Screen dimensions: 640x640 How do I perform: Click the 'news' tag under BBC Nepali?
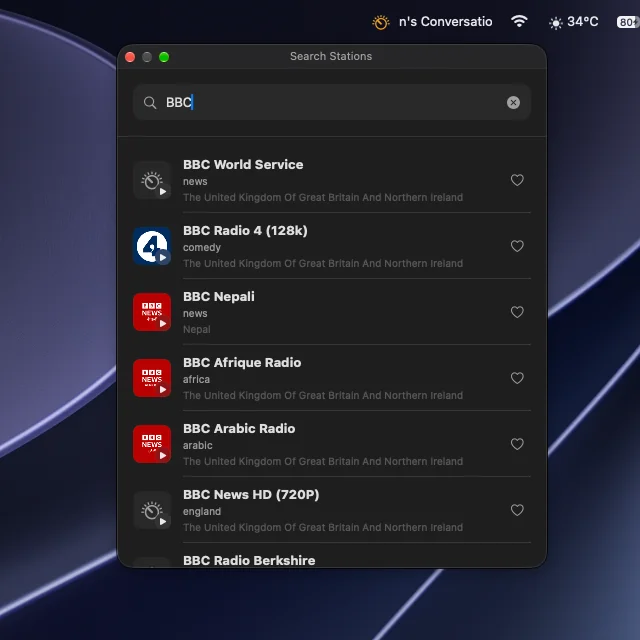coord(195,313)
